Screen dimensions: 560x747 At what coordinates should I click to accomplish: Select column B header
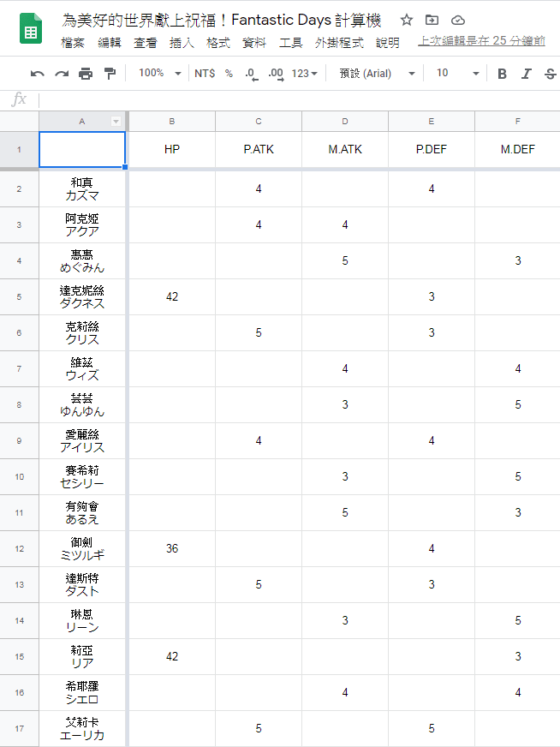[172, 122]
